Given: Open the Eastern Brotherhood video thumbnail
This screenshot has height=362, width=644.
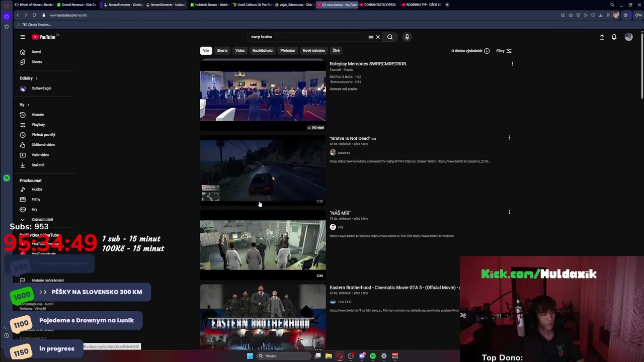Looking at the screenshot, I should coord(263,317).
